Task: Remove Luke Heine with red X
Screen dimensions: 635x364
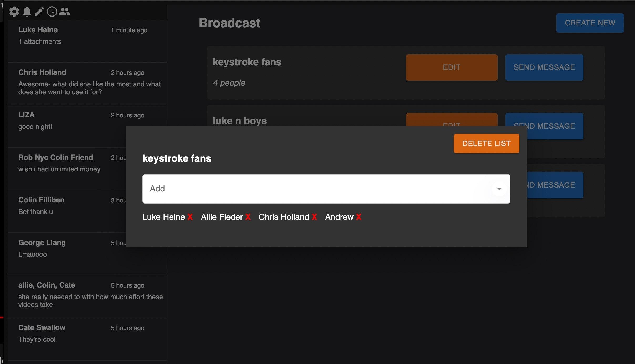Action: point(190,217)
